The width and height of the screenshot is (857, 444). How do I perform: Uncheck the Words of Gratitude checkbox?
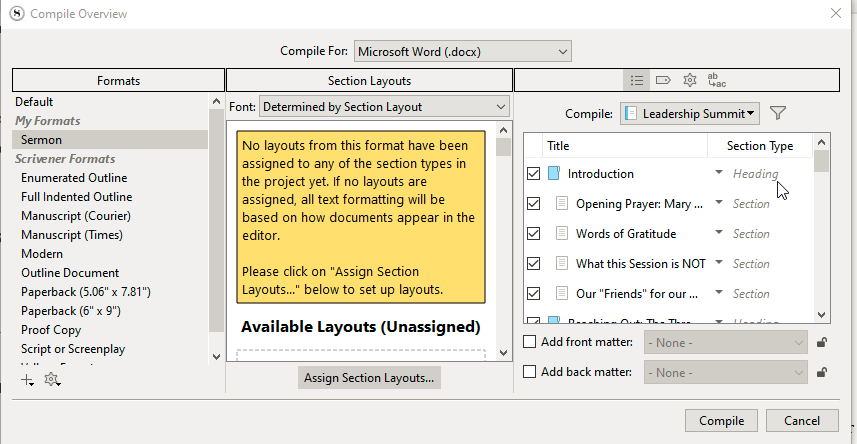click(x=534, y=234)
